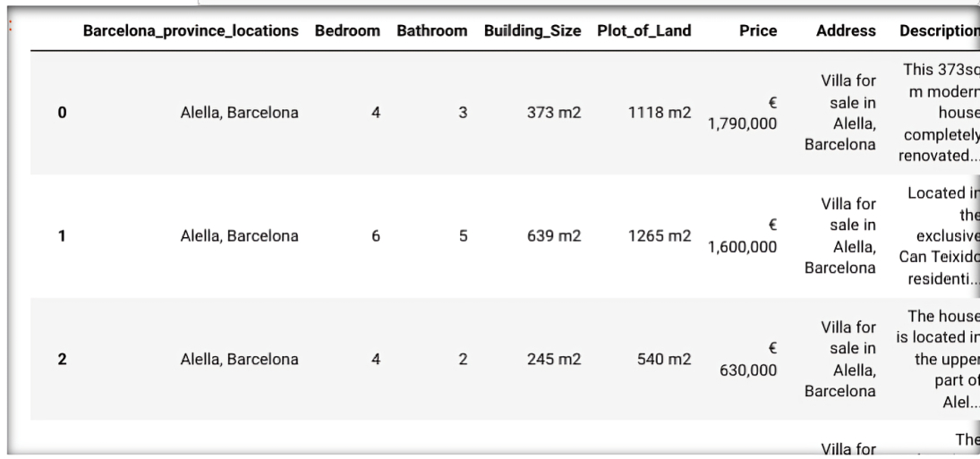980x459 pixels.
Task: Click row index 0
Action: [x=62, y=113]
